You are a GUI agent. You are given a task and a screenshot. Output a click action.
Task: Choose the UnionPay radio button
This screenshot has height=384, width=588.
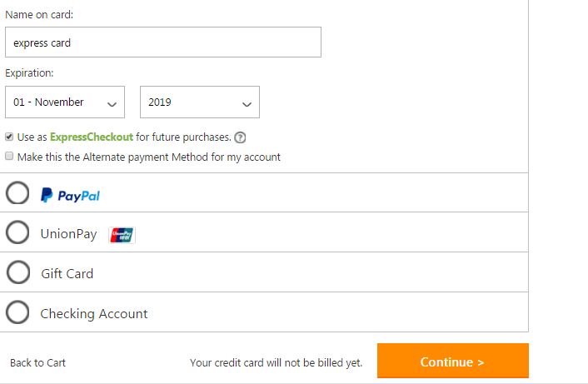coord(17,233)
